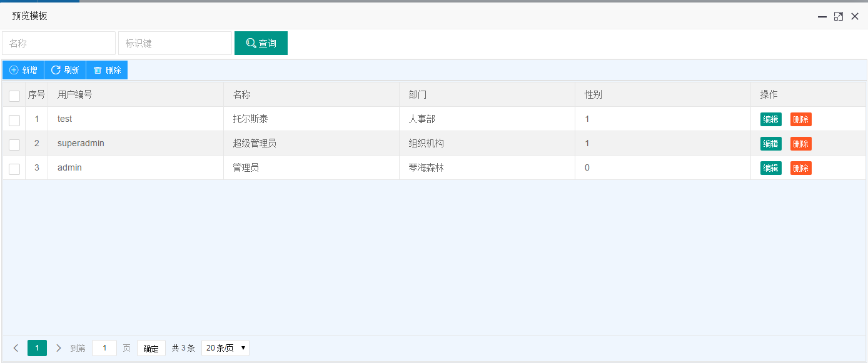Screen dimensions: 868x363
Task: Maximize the 预览模板 window
Action: pos(839,16)
